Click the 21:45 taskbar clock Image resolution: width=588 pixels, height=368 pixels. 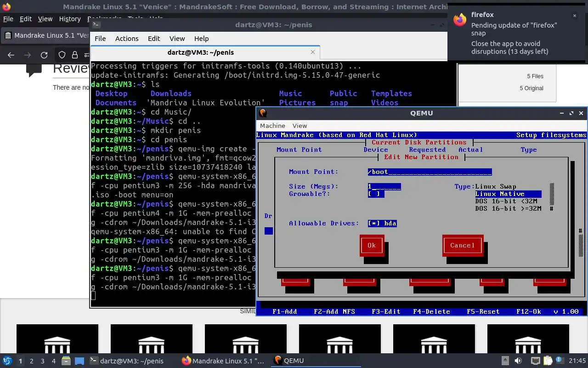pyautogui.click(x=578, y=361)
